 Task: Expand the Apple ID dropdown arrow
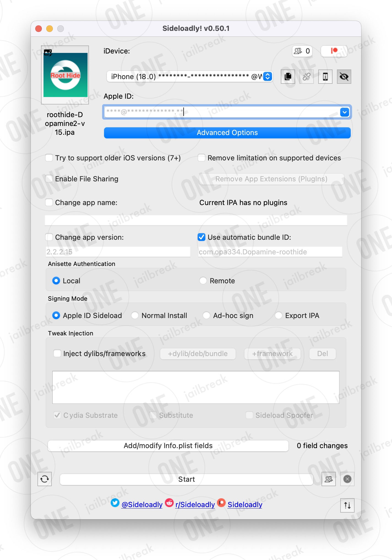345,112
